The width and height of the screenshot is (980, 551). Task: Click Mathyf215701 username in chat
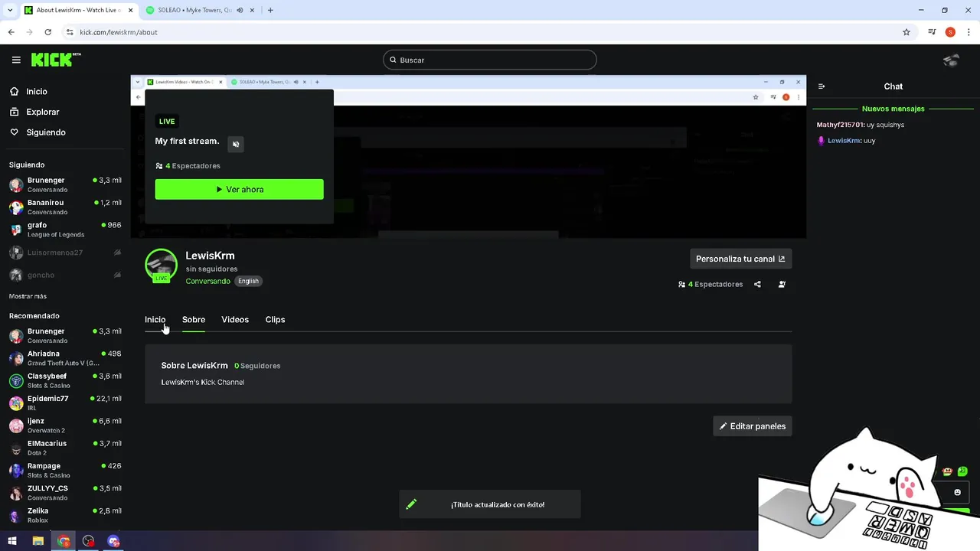[840, 125]
